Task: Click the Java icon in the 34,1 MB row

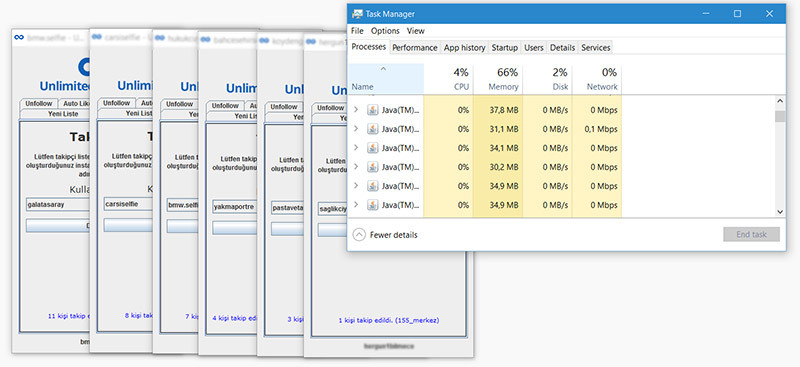Action: click(373, 148)
